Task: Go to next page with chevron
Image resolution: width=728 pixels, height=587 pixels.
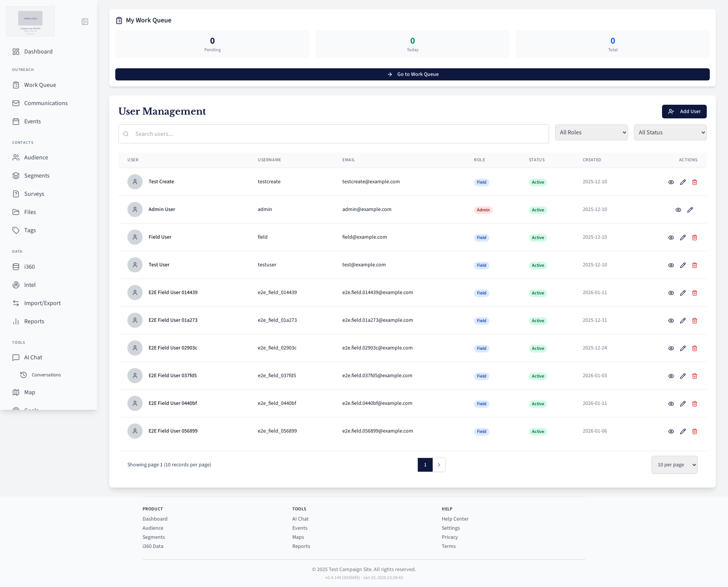Action: click(x=439, y=465)
